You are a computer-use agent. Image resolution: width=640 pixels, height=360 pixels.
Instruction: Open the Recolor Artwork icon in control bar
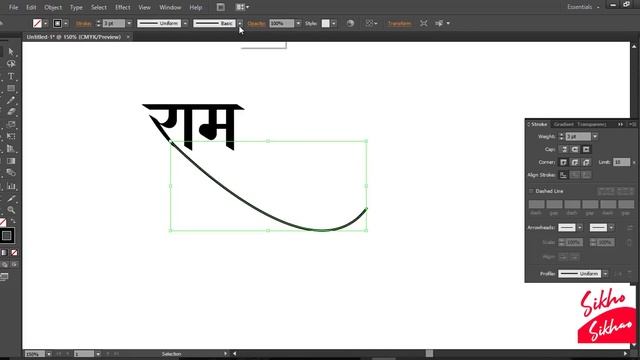[x=350, y=23]
